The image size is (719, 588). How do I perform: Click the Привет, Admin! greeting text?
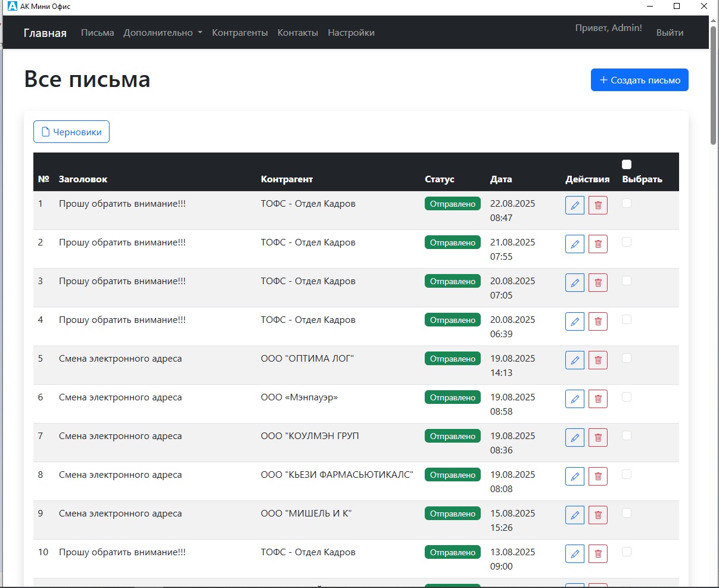coord(609,28)
